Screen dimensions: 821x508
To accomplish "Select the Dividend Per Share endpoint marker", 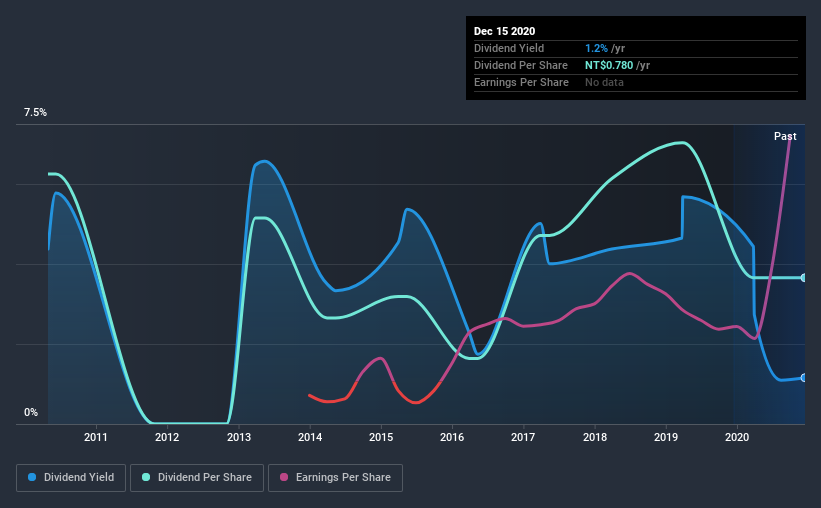I will pos(803,278).
